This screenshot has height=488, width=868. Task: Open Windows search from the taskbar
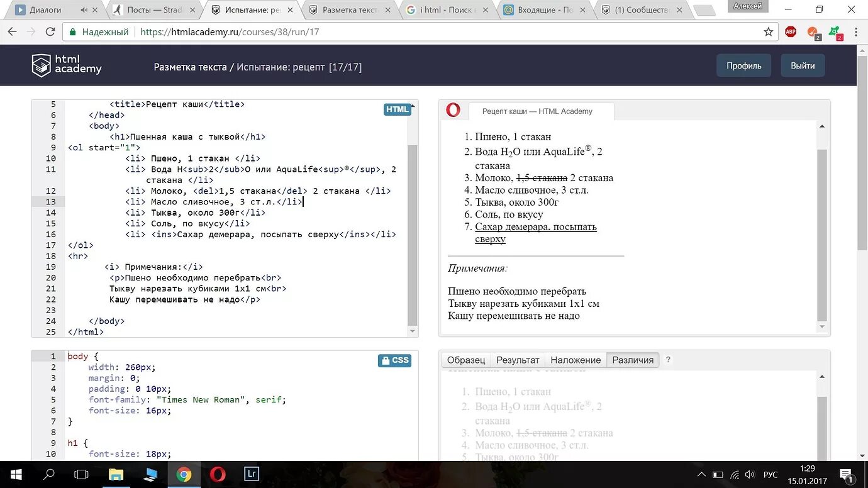point(48,474)
